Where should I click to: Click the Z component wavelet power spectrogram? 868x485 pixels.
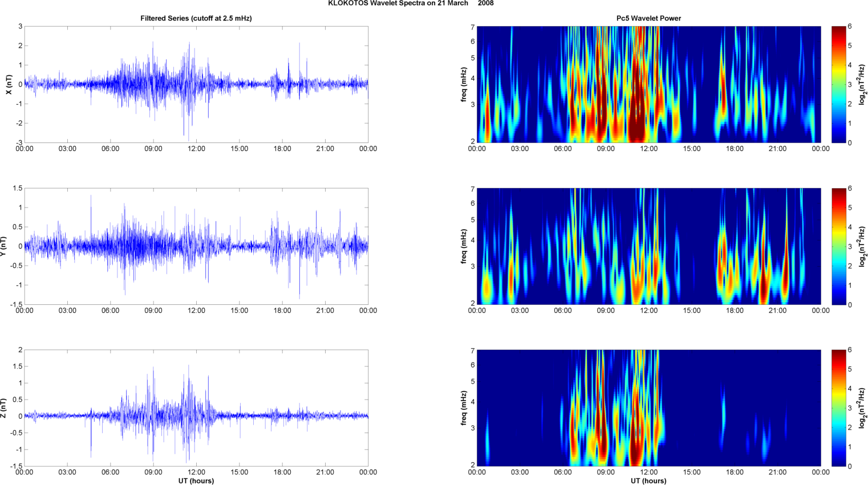pos(648,408)
